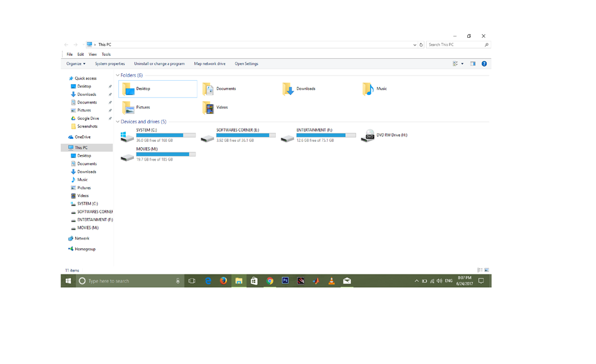The image size is (596, 364).
Task: Open the File menu
Action: tap(70, 54)
